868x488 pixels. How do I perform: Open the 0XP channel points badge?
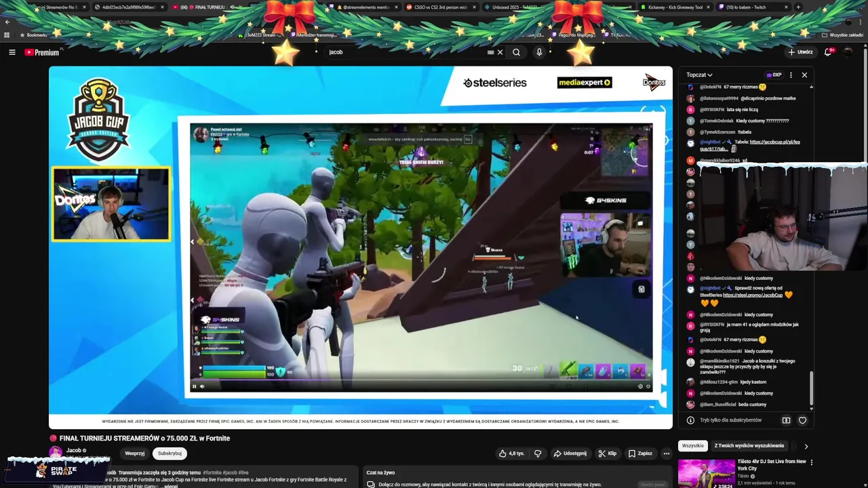[774, 75]
